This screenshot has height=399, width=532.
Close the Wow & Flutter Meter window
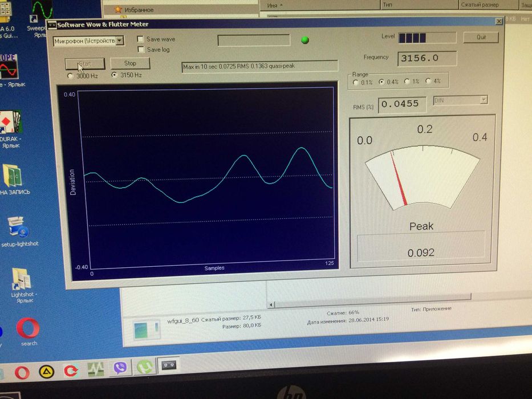[499, 22]
